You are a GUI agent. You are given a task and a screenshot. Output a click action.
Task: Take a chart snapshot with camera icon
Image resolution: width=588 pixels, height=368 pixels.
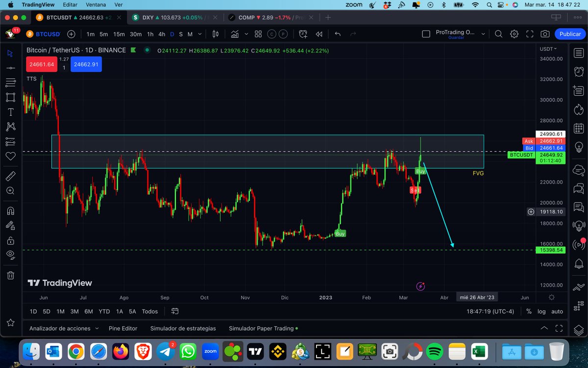(545, 34)
